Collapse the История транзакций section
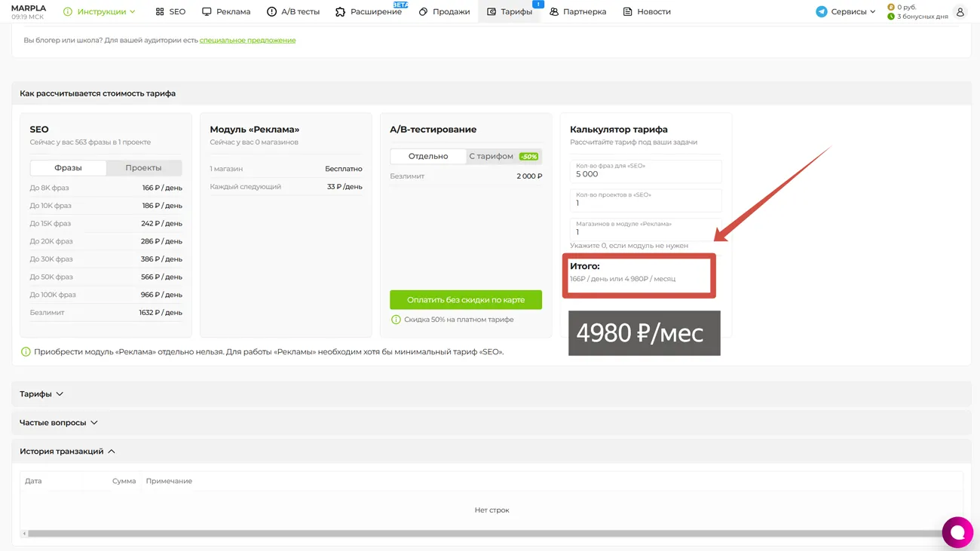The image size is (980, 551). tap(67, 452)
